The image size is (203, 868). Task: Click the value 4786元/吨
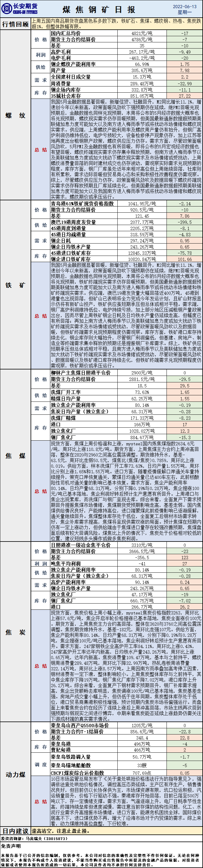click(142, 39)
